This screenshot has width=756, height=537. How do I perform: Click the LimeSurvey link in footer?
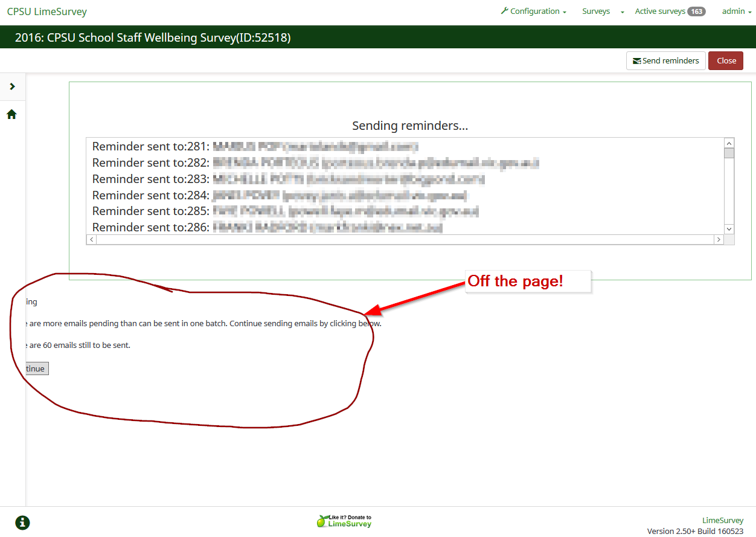point(723,520)
